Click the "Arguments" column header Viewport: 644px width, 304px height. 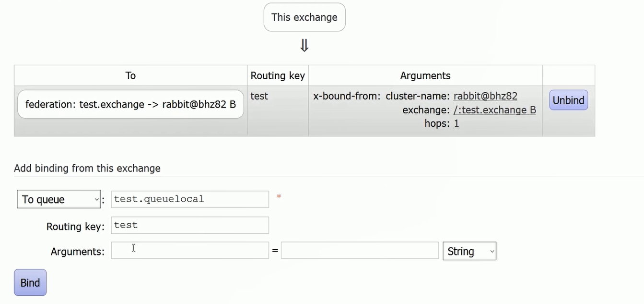click(425, 75)
